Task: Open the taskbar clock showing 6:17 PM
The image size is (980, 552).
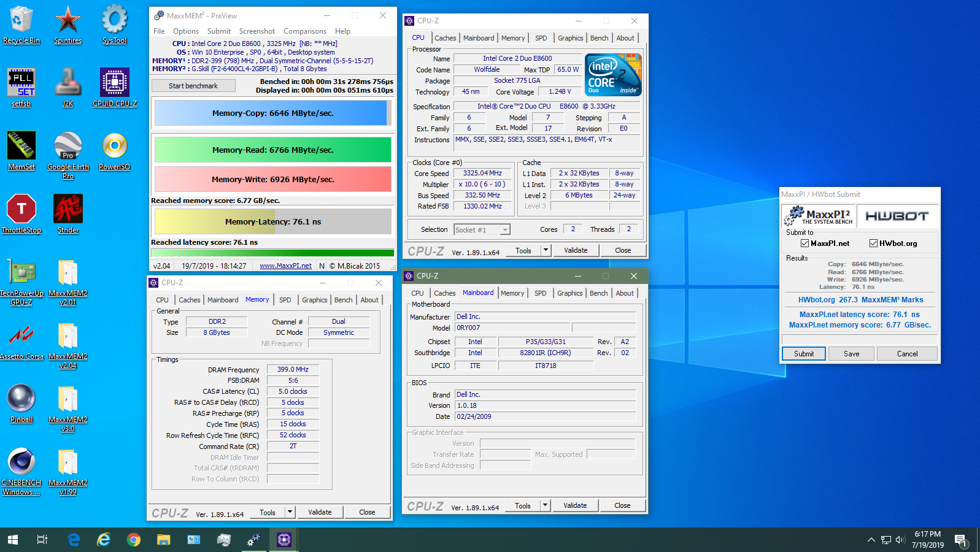Action: (928, 540)
